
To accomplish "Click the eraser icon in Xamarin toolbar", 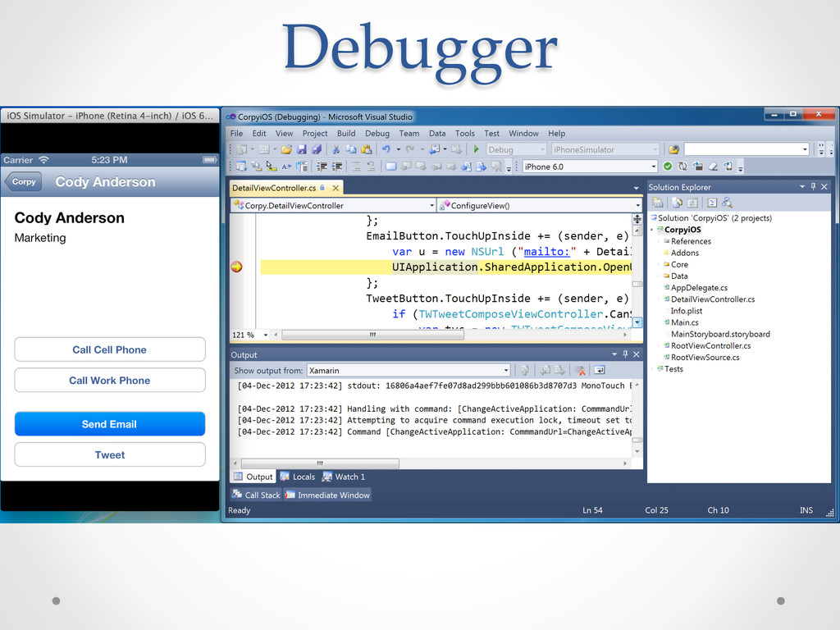I will [713, 167].
